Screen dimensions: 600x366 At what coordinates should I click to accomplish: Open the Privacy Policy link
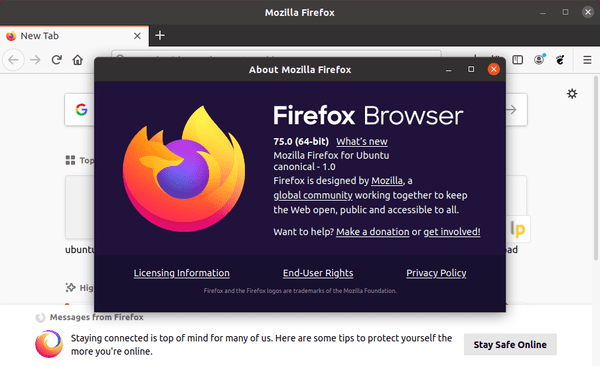(x=436, y=273)
